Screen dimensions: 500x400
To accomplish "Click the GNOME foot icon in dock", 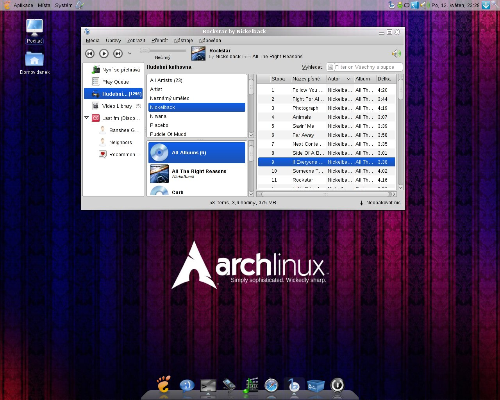I will pos(163,384).
